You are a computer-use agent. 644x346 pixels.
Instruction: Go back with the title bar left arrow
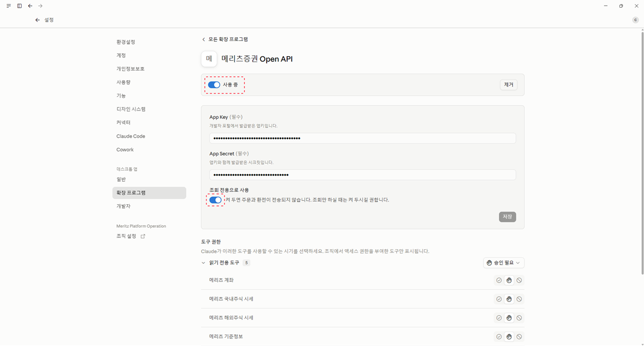(30, 6)
